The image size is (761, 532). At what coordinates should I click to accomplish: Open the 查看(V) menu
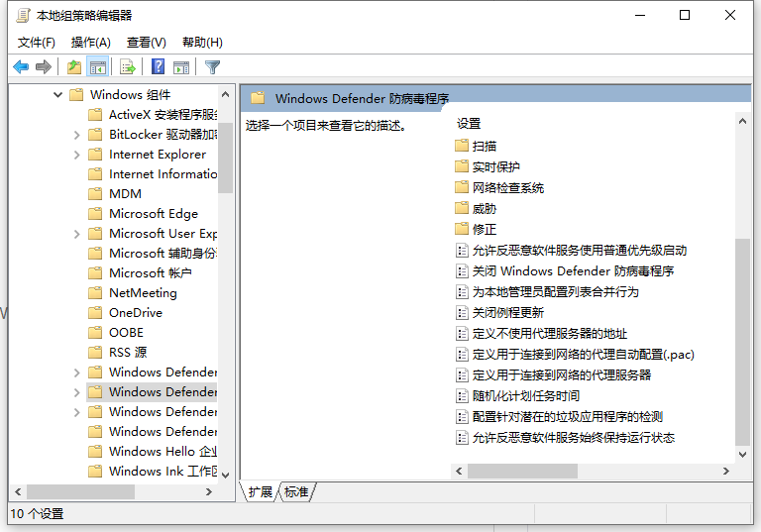pyautogui.click(x=146, y=43)
